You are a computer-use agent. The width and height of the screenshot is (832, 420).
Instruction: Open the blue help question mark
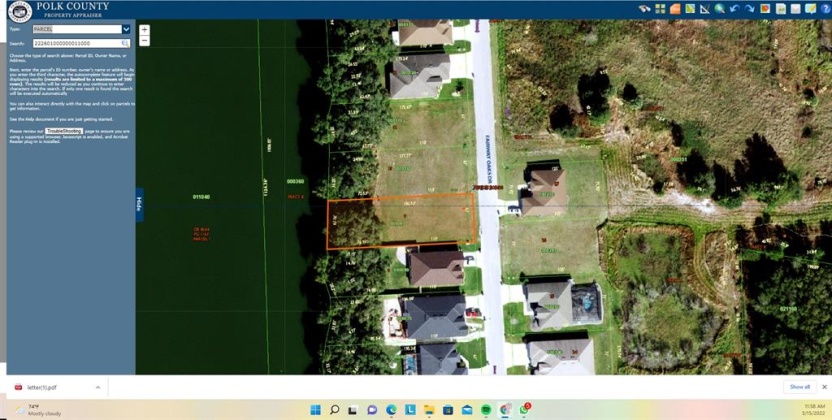[825, 8]
